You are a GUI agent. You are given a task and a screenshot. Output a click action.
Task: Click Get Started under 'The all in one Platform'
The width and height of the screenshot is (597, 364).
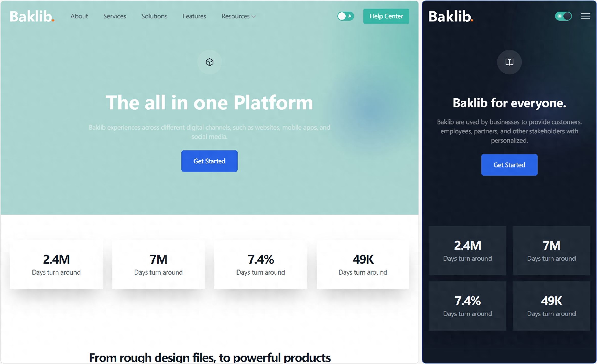pyautogui.click(x=209, y=161)
